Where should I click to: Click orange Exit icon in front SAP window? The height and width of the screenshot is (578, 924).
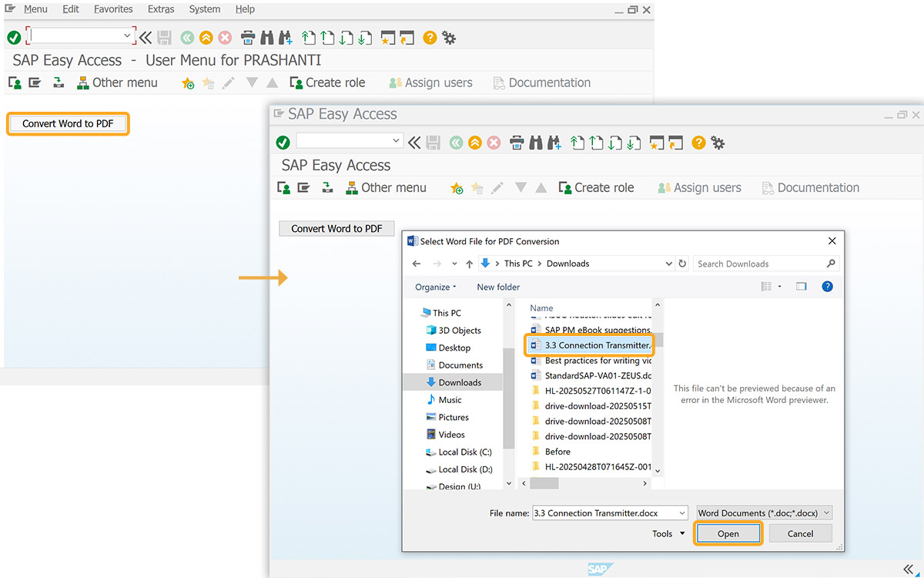(x=475, y=142)
